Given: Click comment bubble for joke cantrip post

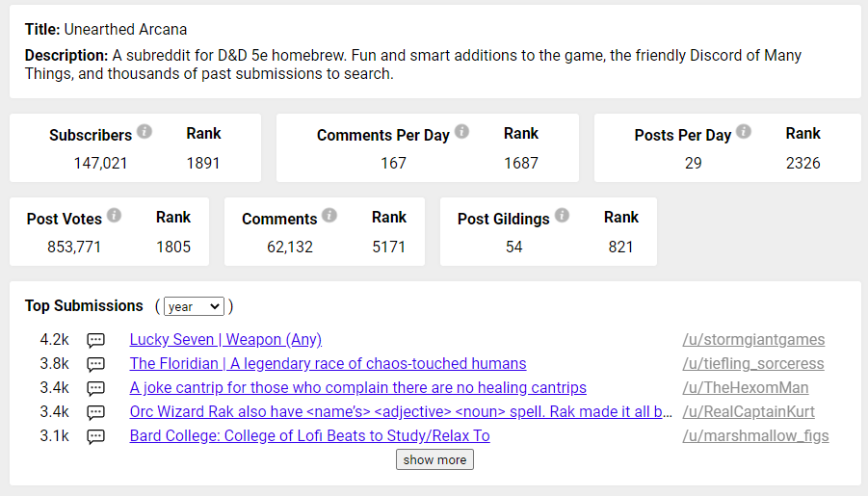Looking at the screenshot, I should click(95, 388).
